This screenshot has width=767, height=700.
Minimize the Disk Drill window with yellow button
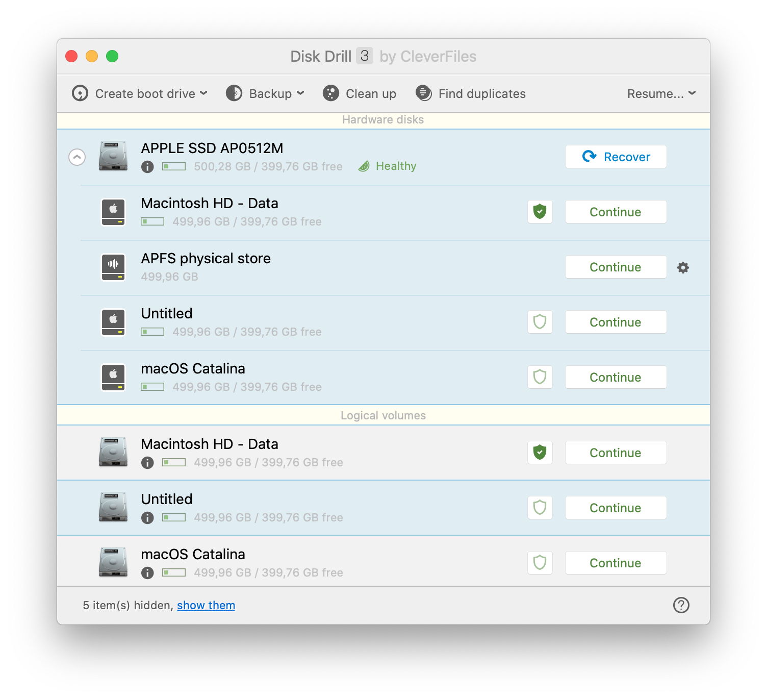pyautogui.click(x=92, y=56)
